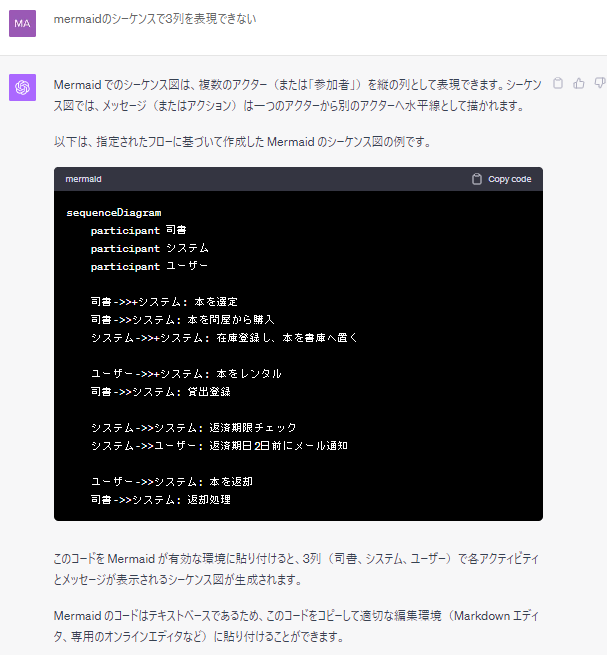Click the purple ChatGPT logo avatar
The height and width of the screenshot is (655, 607).
(x=22, y=87)
